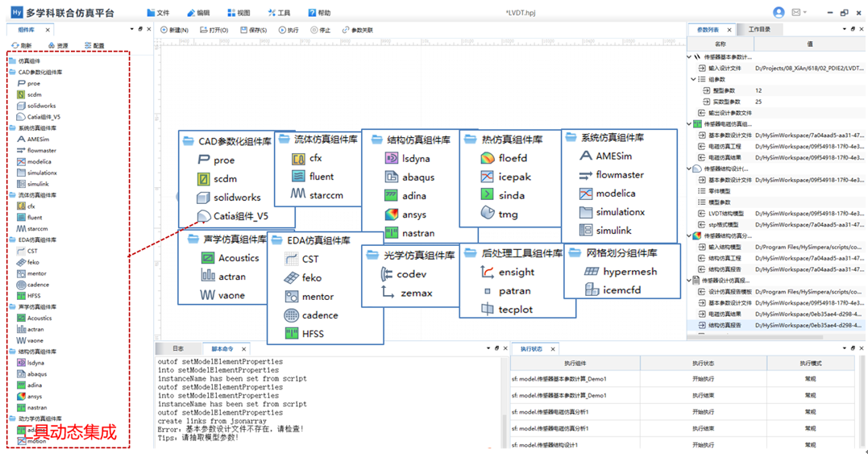
Task: Select feko in the left component tree
Action: click(28, 262)
